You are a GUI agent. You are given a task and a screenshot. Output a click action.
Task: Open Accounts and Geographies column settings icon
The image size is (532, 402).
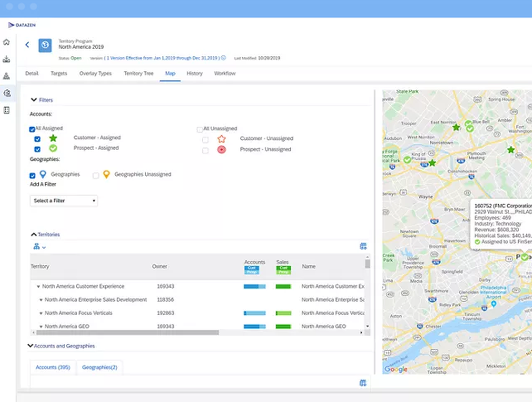363,383
